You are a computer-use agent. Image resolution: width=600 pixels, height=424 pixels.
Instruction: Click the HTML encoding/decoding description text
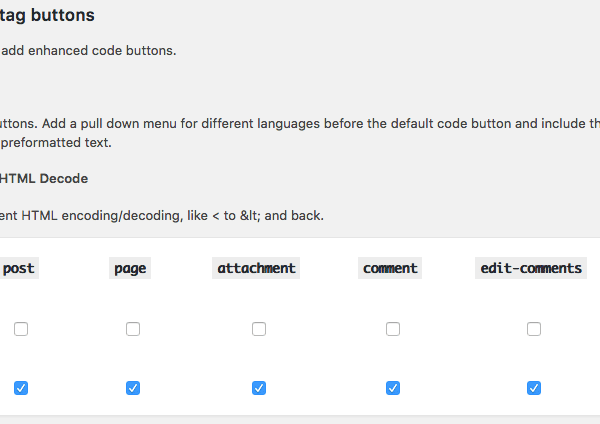[x=162, y=216]
